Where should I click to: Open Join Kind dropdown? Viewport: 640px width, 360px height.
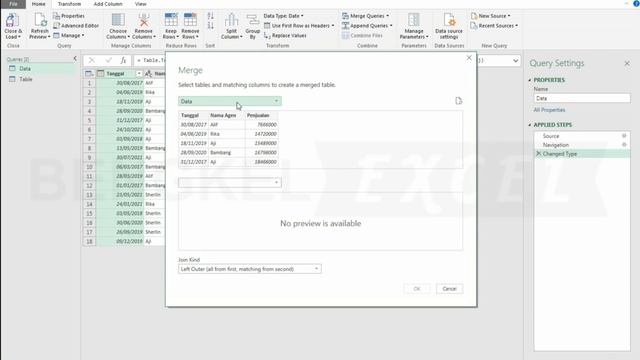click(x=249, y=269)
